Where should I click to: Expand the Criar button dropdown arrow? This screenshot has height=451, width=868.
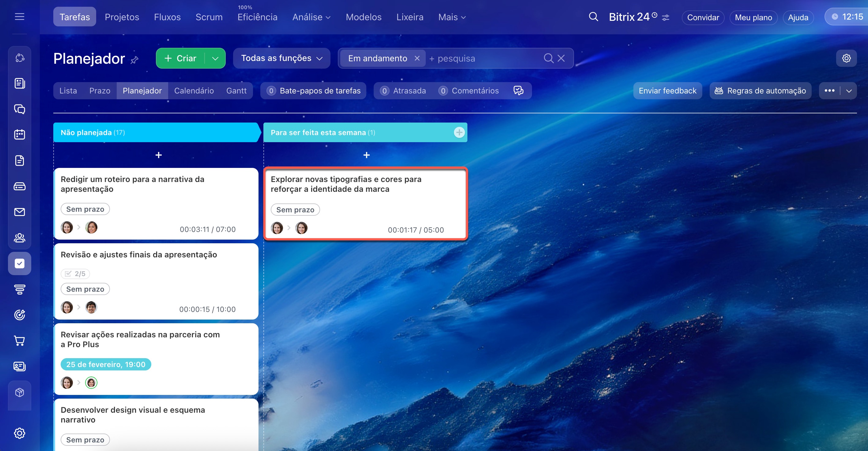coord(215,58)
